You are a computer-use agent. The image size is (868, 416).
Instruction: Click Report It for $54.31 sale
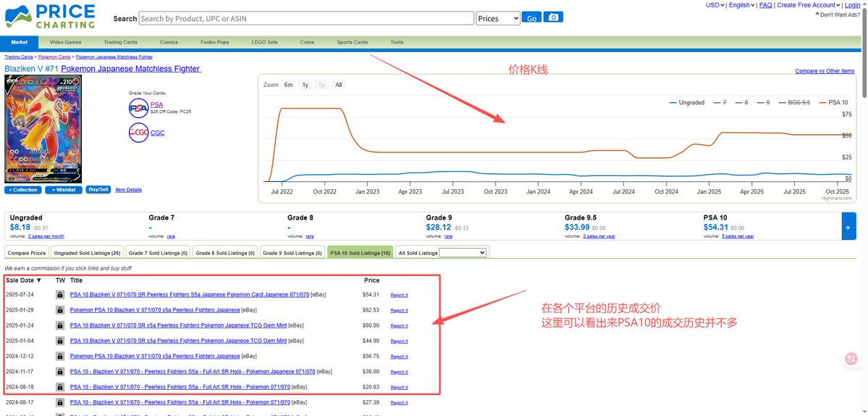click(x=399, y=295)
